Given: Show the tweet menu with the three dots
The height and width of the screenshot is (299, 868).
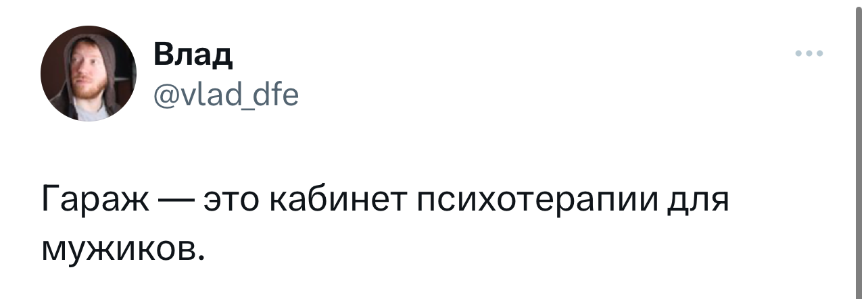Looking at the screenshot, I should coord(809,53).
